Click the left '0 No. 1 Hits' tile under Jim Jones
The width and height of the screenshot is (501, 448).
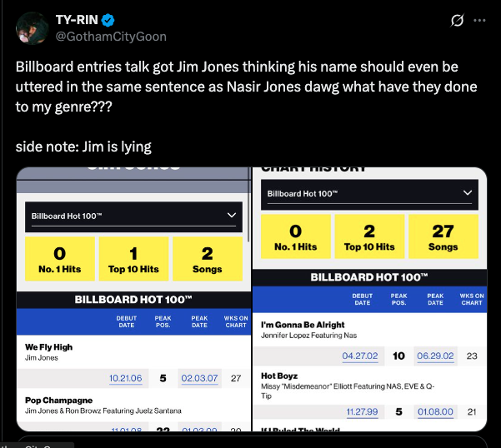click(x=60, y=259)
